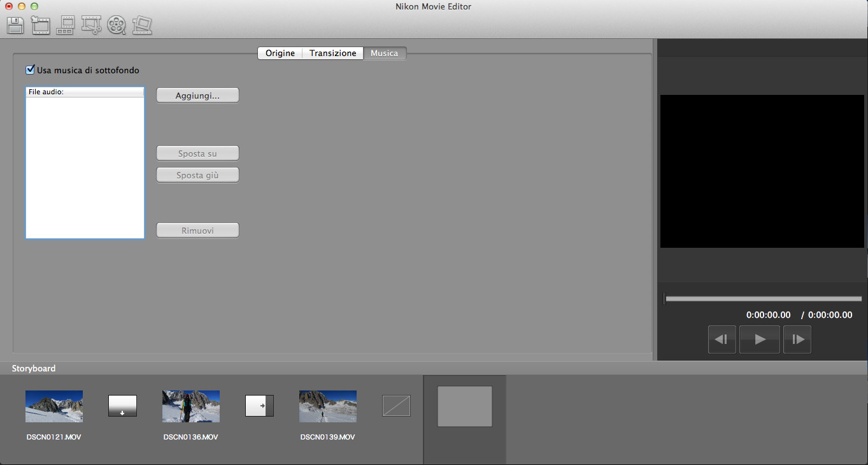Click the scissors trim movie icon

pyautogui.click(x=91, y=25)
